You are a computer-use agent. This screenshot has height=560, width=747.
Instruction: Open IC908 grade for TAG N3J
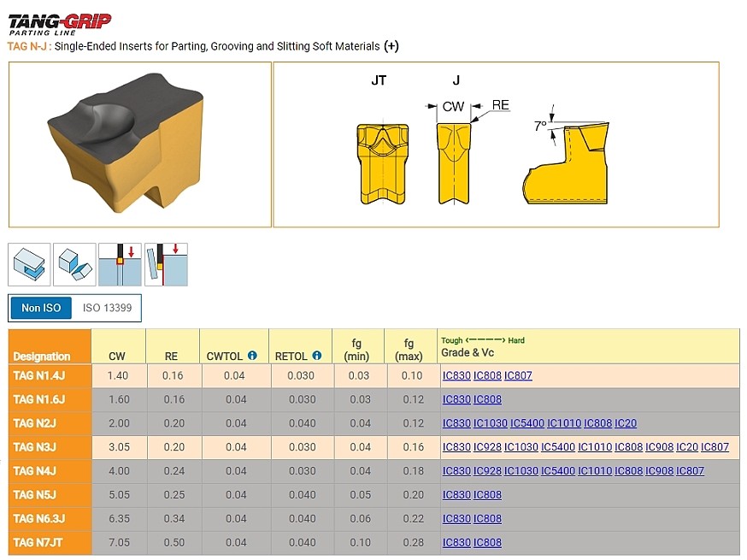659,447
